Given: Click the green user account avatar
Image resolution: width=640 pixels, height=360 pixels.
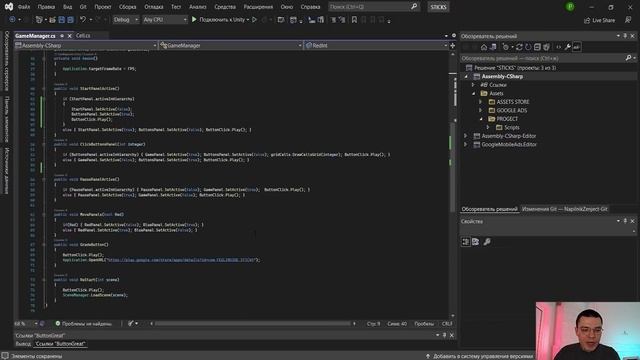Looking at the screenshot, I should click(x=570, y=7).
